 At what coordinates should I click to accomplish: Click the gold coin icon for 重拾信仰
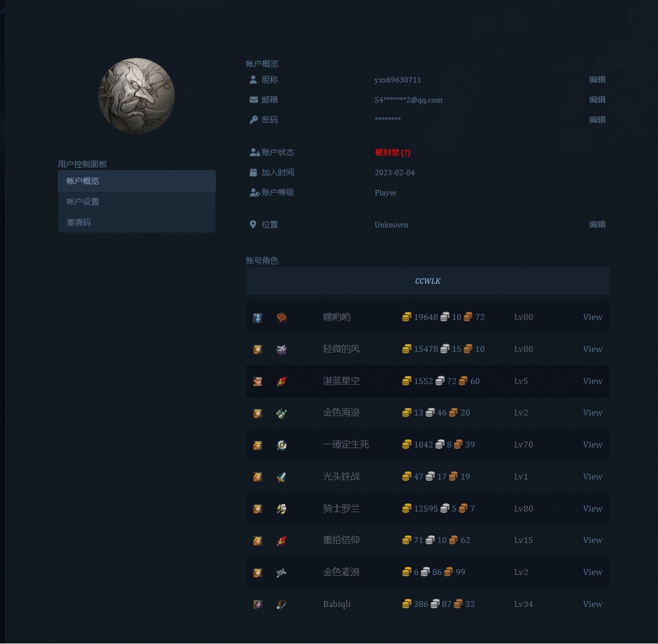tap(406, 540)
